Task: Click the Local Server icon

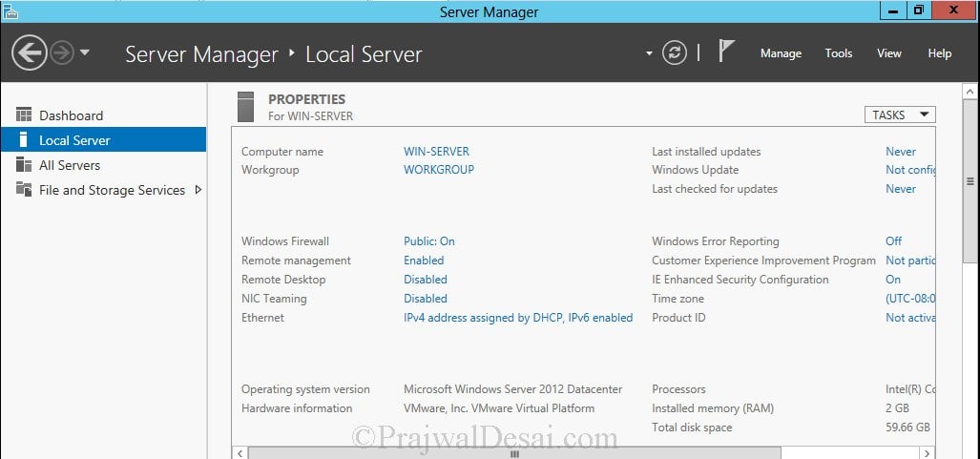Action: point(24,139)
